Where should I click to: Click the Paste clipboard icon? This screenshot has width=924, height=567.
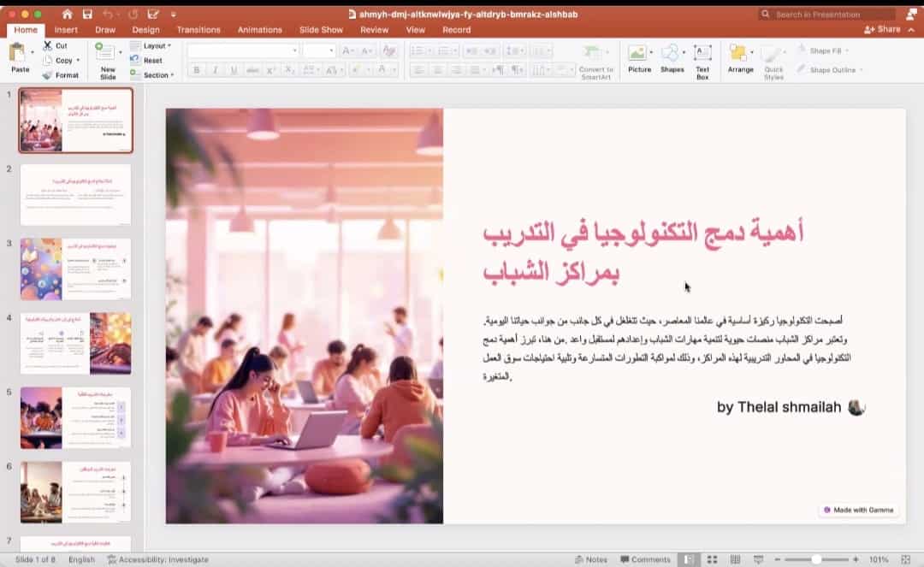click(x=18, y=53)
